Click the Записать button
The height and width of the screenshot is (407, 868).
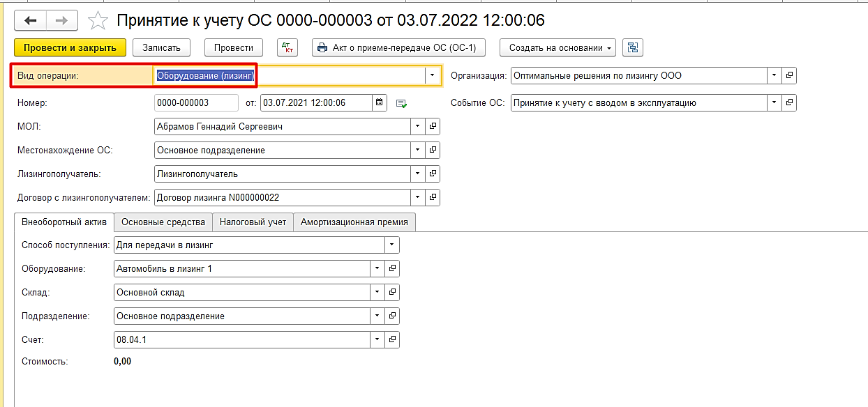[161, 47]
